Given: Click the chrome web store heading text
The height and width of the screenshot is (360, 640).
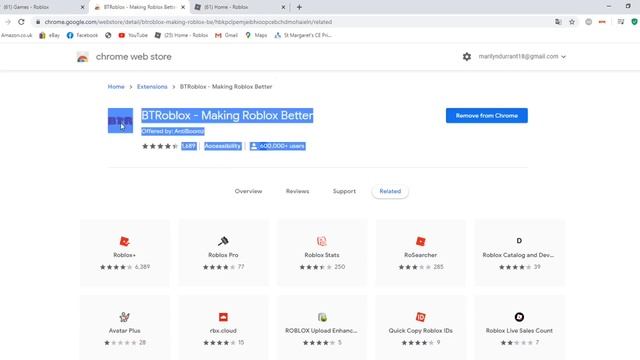Looking at the screenshot, I should click(133, 57).
